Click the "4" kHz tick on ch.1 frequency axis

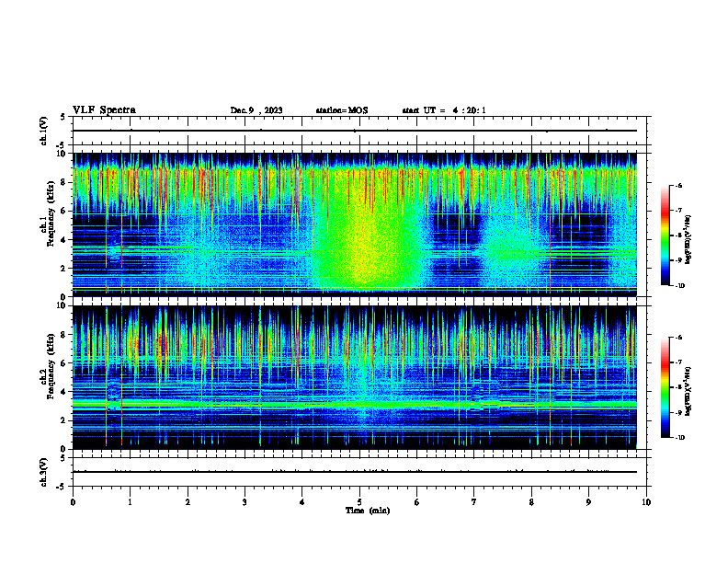pos(63,240)
